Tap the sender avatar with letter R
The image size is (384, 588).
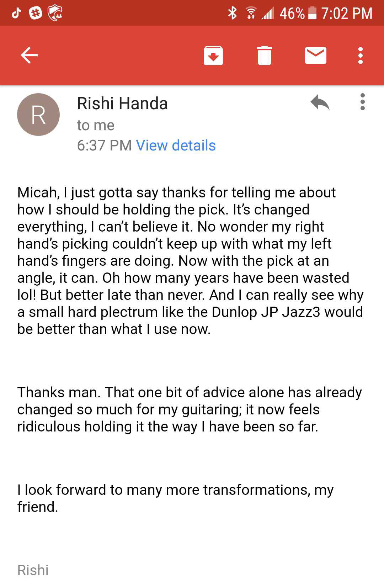(x=38, y=115)
